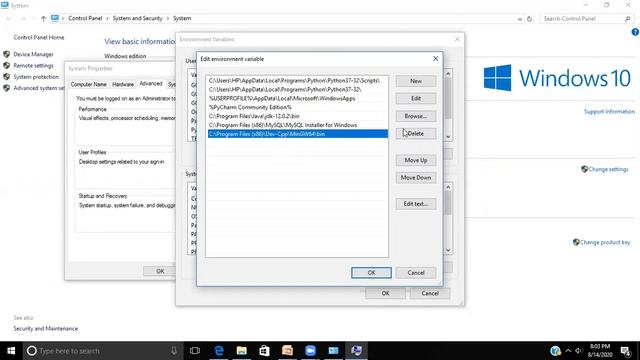Screen dimensions: 640x360
Task: Open Microsoft Store from taskbar
Action: click(x=264, y=351)
